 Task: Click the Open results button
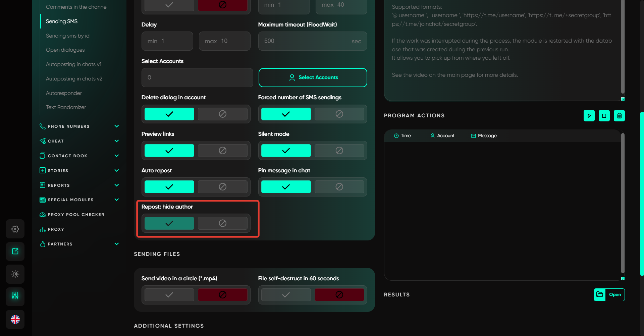609,295
